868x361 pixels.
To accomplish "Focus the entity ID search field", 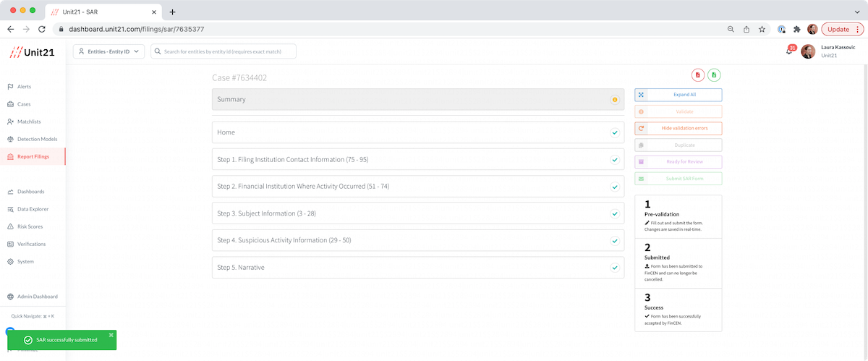I will pyautogui.click(x=224, y=51).
